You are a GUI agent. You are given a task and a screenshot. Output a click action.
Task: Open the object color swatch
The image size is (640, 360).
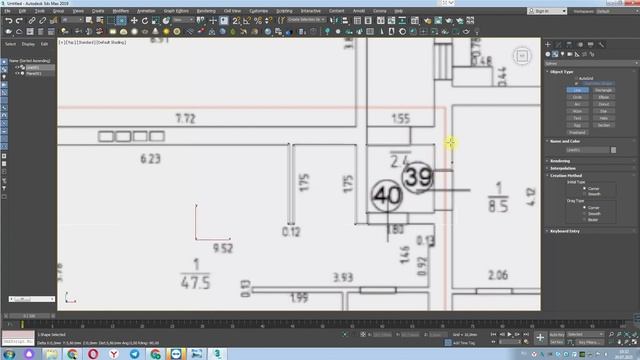pos(613,150)
